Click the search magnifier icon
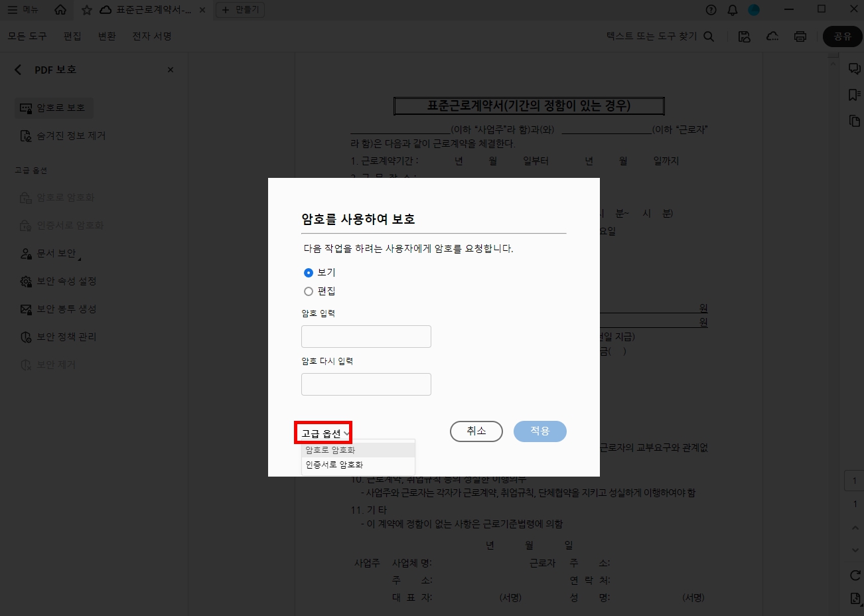The height and width of the screenshot is (616, 864). 709,37
